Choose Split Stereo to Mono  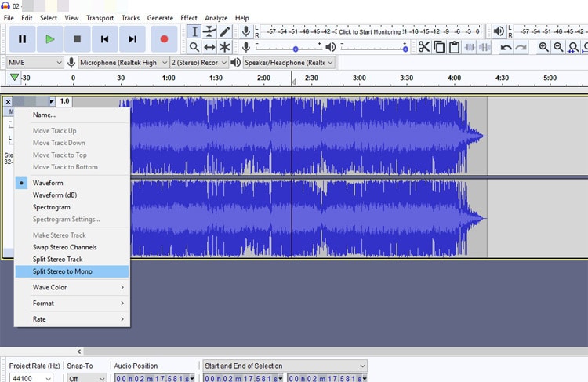pos(72,271)
